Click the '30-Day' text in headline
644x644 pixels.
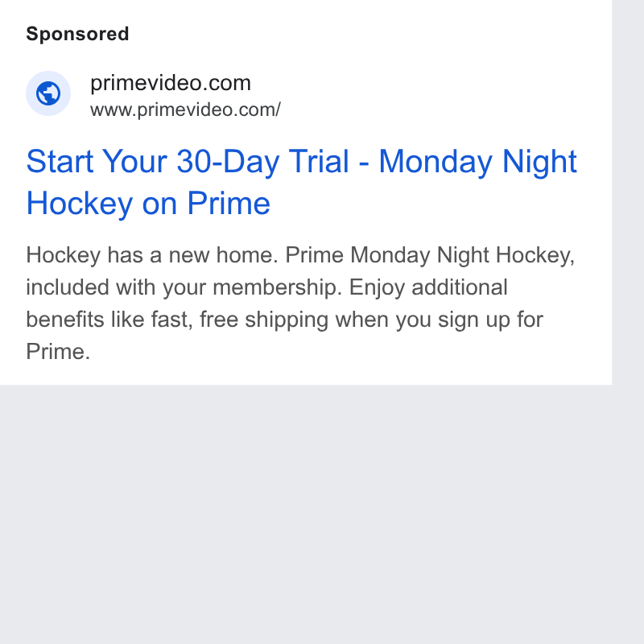click(x=228, y=162)
